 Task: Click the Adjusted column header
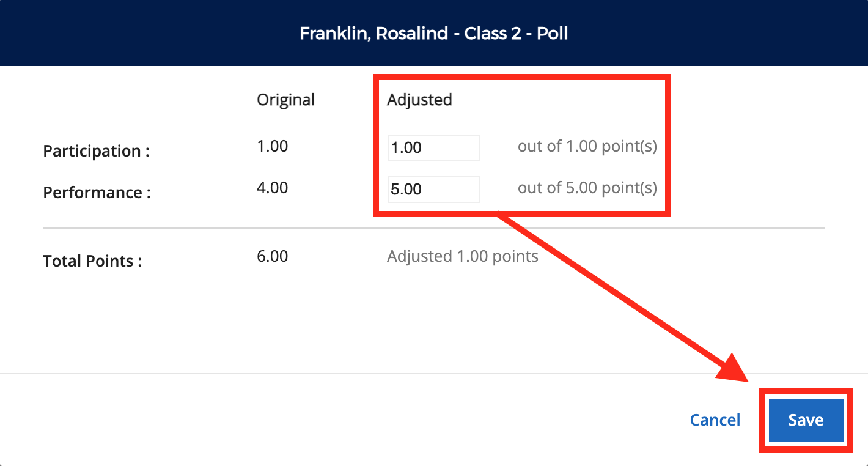point(419,99)
